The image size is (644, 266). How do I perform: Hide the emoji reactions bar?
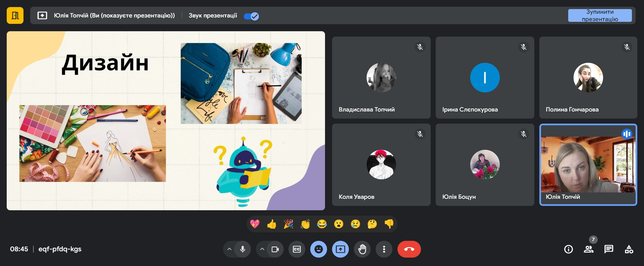tap(319, 249)
